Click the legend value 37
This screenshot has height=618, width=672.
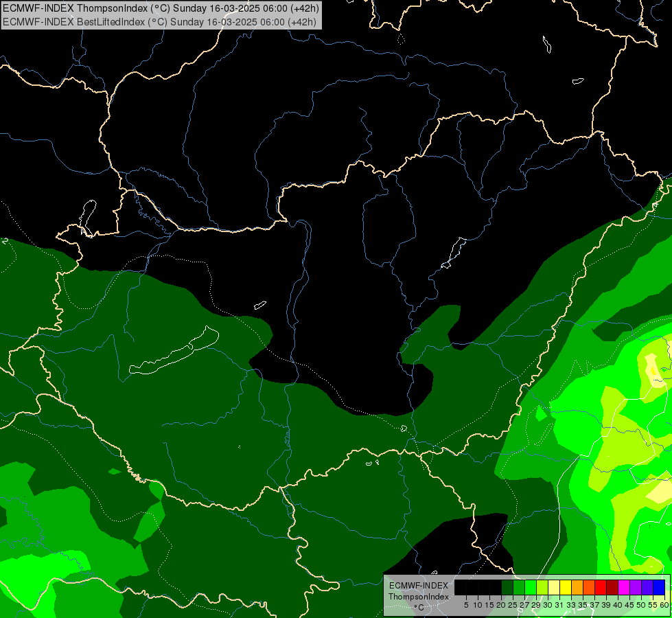(x=595, y=605)
